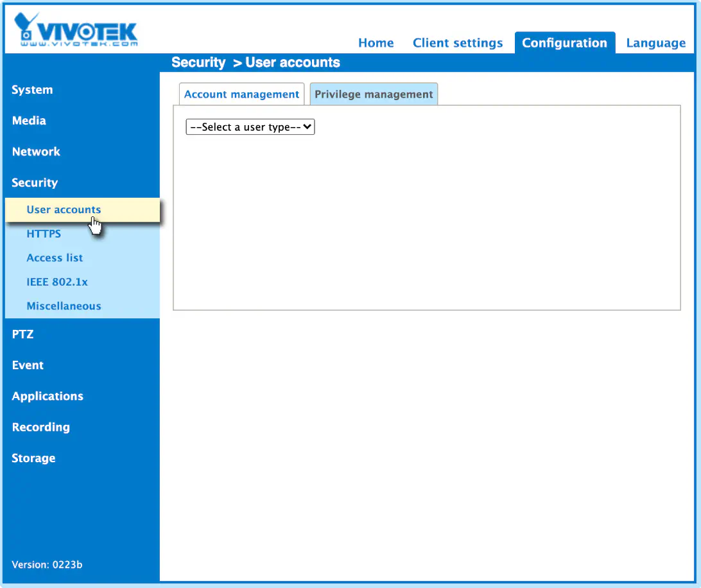Expand the Media menu section
This screenshot has width=701, height=588.
(29, 121)
